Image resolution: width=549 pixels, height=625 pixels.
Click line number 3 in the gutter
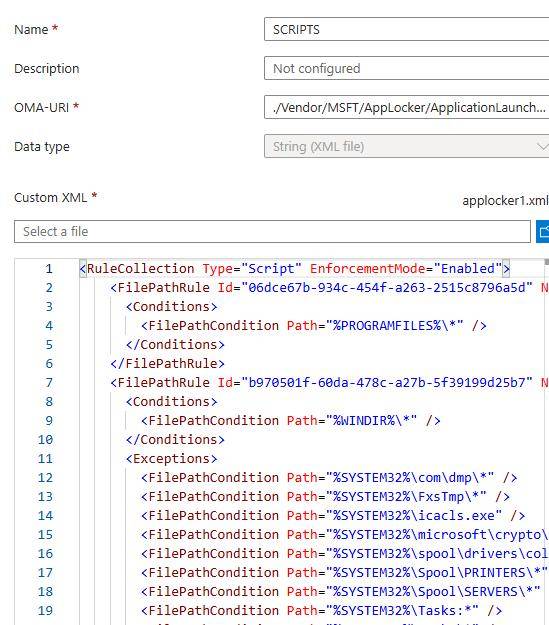(49, 307)
